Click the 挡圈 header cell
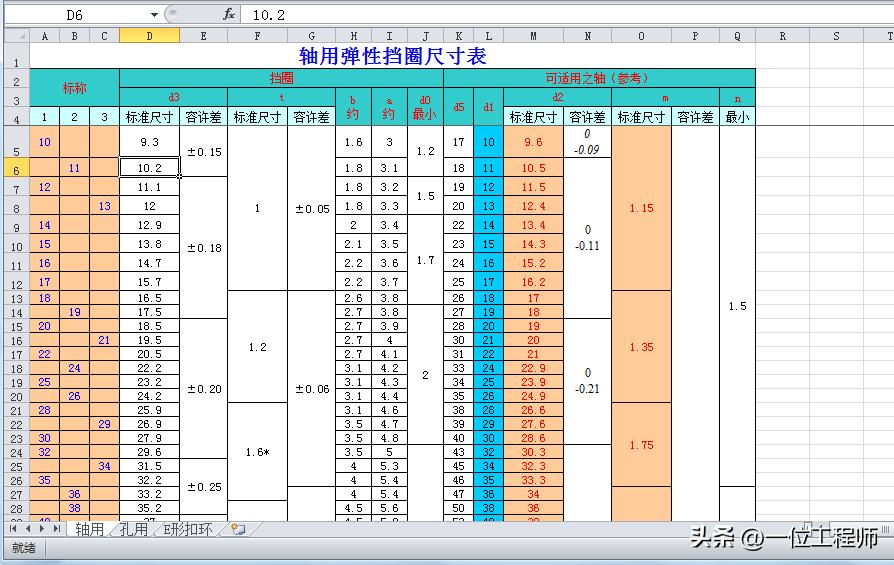The image size is (894, 565). (281, 78)
